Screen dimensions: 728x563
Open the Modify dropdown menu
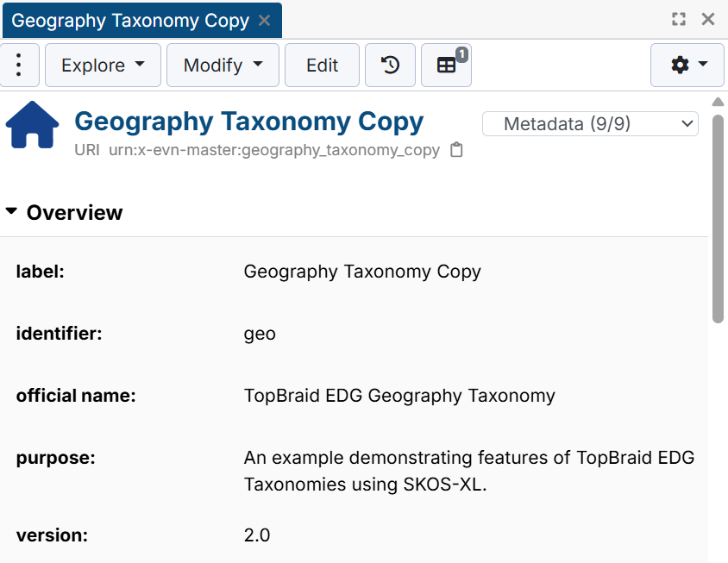(x=223, y=65)
